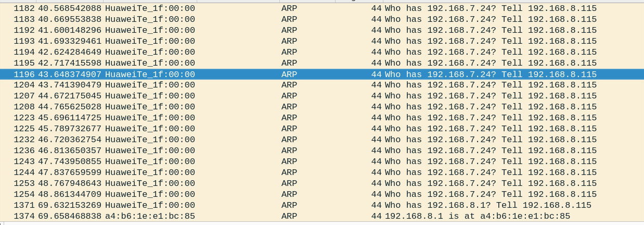The height and width of the screenshot is (225, 644).
Task: Choose packet 1194 at 42.624284649
Action: pyautogui.click(x=322, y=52)
